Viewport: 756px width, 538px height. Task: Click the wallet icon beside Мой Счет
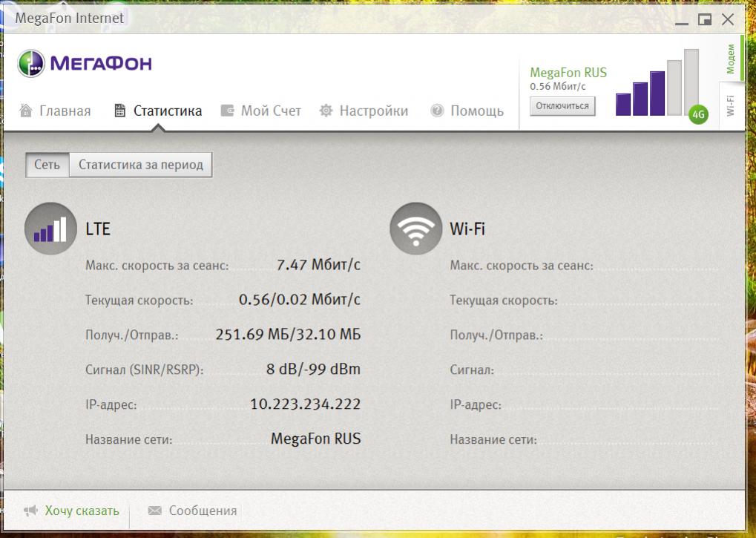[x=227, y=111]
